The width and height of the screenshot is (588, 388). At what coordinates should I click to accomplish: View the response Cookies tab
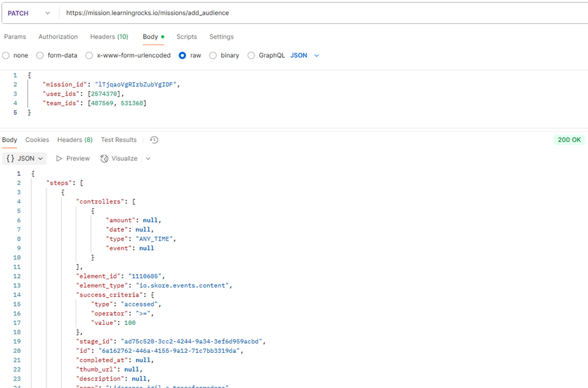37,140
